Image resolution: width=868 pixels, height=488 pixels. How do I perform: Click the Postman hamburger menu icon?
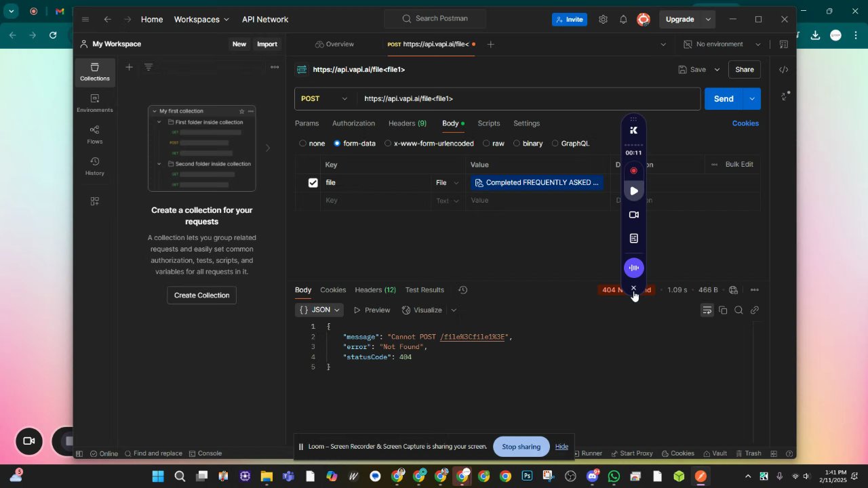(85, 20)
